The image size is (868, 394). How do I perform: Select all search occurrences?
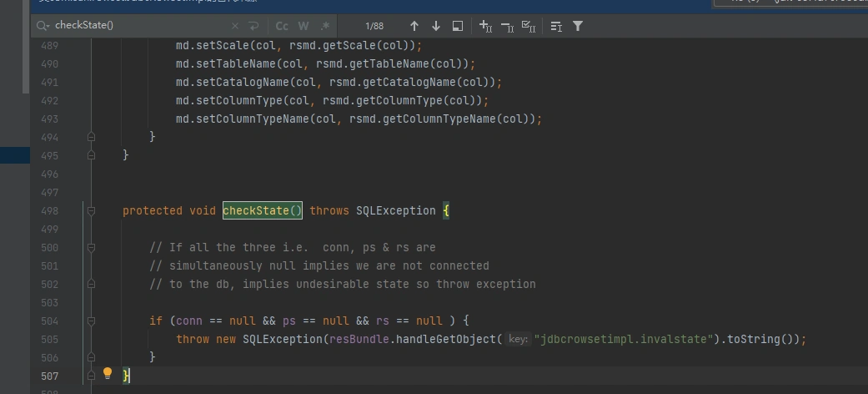tap(528, 26)
